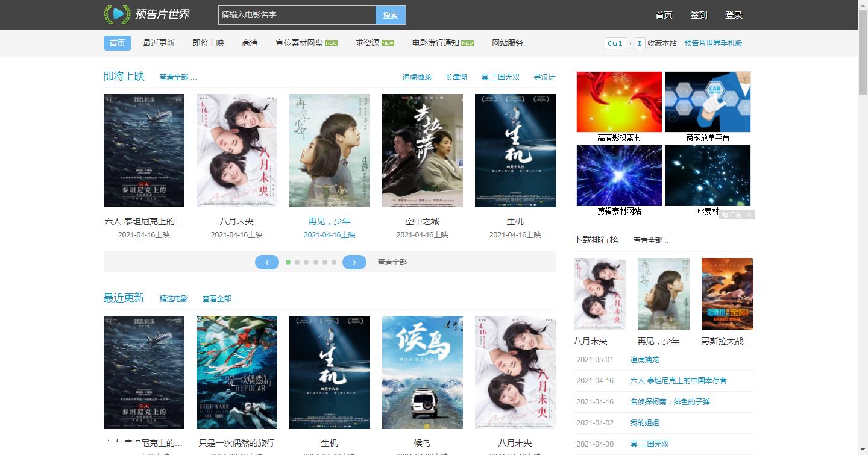
Task: Open the 即将上映 nav tab
Action: (208, 43)
